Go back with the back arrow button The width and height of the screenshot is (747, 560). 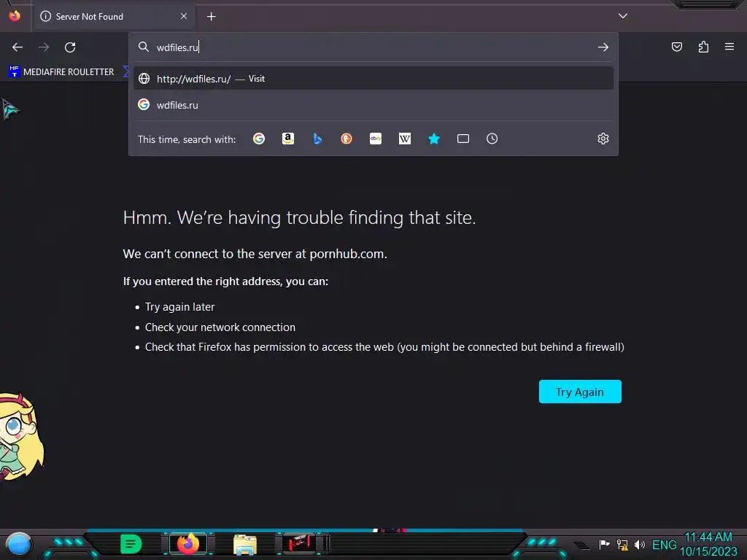(18, 47)
